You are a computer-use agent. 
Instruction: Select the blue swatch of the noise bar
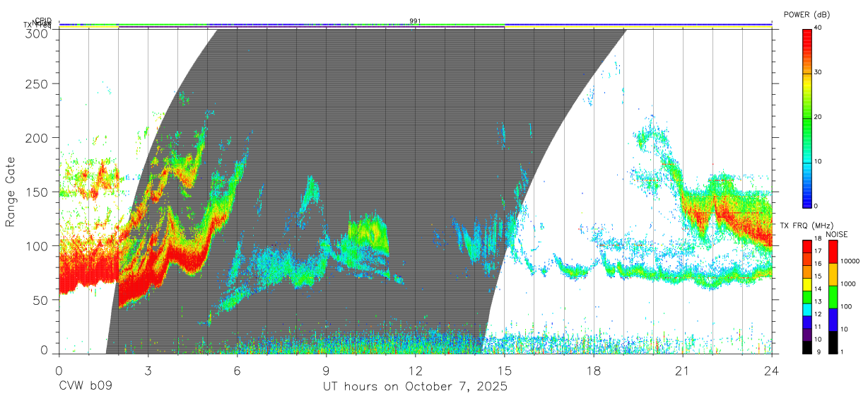[x=833, y=320]
